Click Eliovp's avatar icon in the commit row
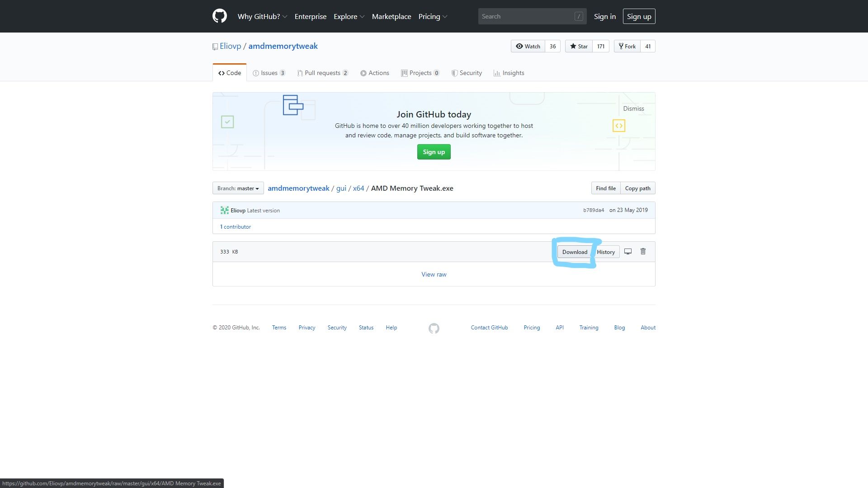This screenshot has height=488, width=868. 224,210
